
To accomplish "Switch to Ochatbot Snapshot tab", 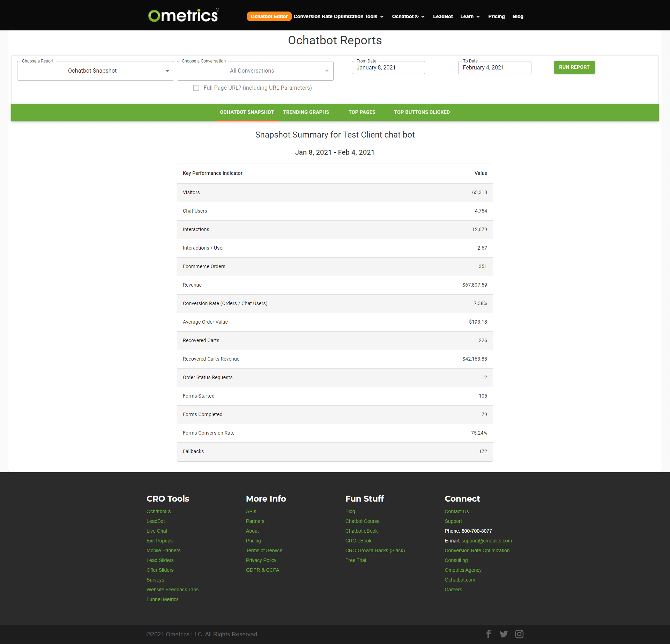I will point(247,112).
